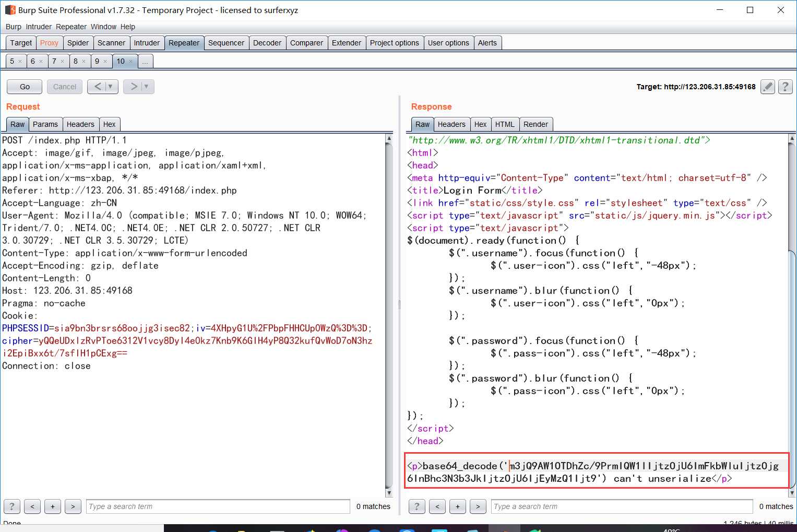797x532 pixels.
Task: Close repeater tab 9
Action: click(105, 62)
